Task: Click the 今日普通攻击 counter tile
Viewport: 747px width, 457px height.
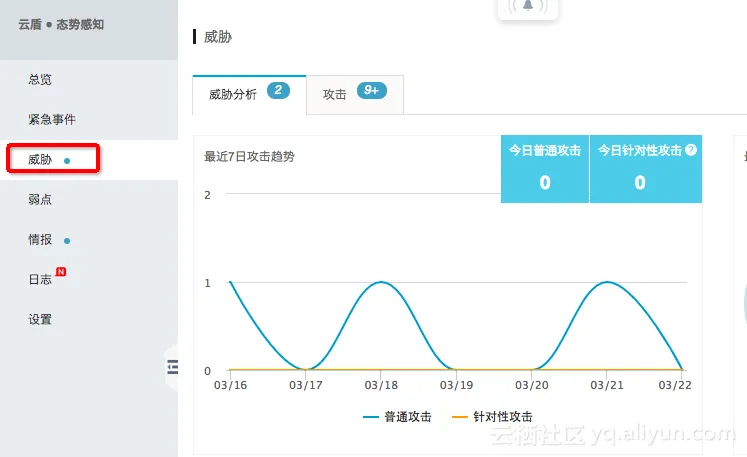Action: tap(545, 169)
